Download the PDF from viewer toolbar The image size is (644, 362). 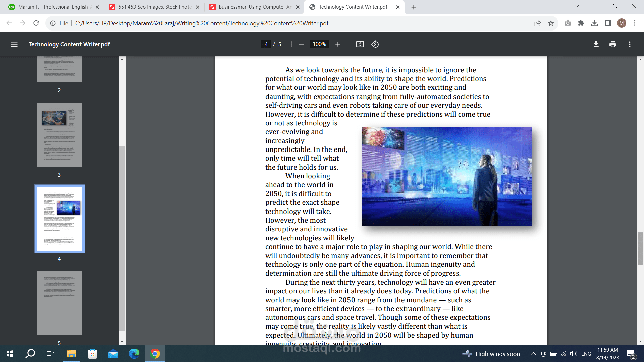click(596, 44)
